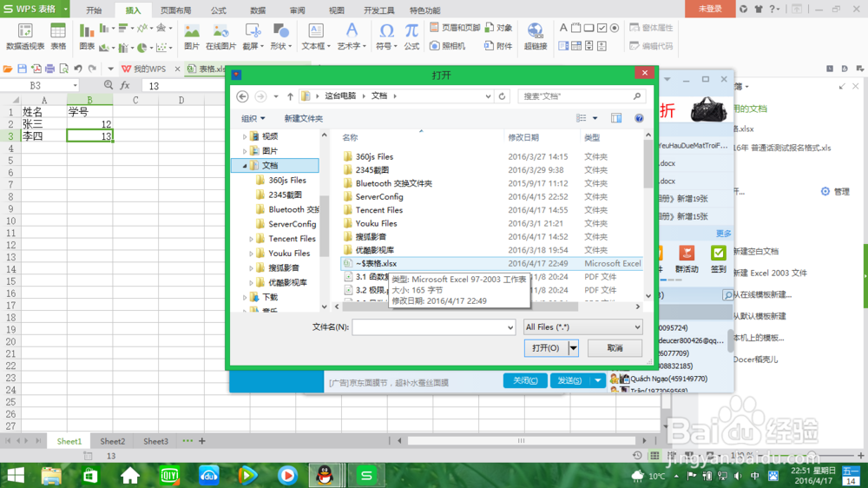Click the worksheet horizontal scrollbar
Screen dimensions: 868x488
(x=521, y=441)
